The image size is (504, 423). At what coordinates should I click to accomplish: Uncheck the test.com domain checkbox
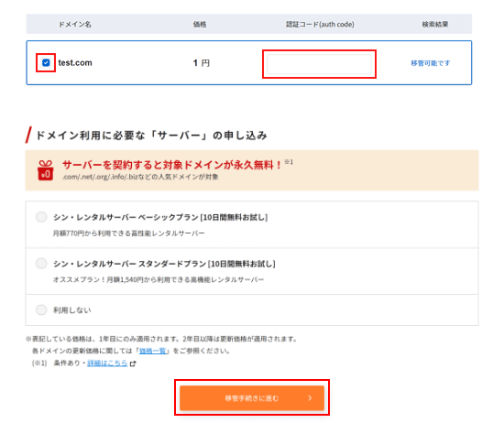(46, 62)
